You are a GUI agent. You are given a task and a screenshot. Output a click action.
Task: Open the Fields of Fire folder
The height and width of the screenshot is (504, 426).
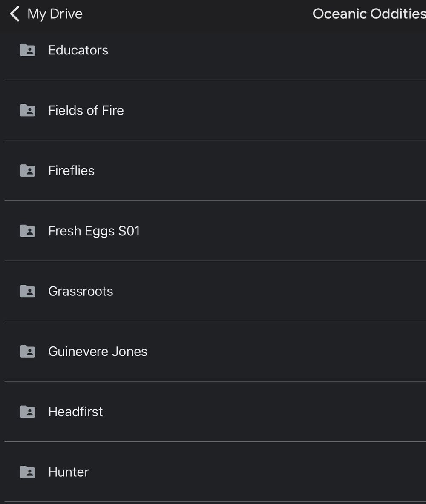pyautogui.click(x=215, y=110)
